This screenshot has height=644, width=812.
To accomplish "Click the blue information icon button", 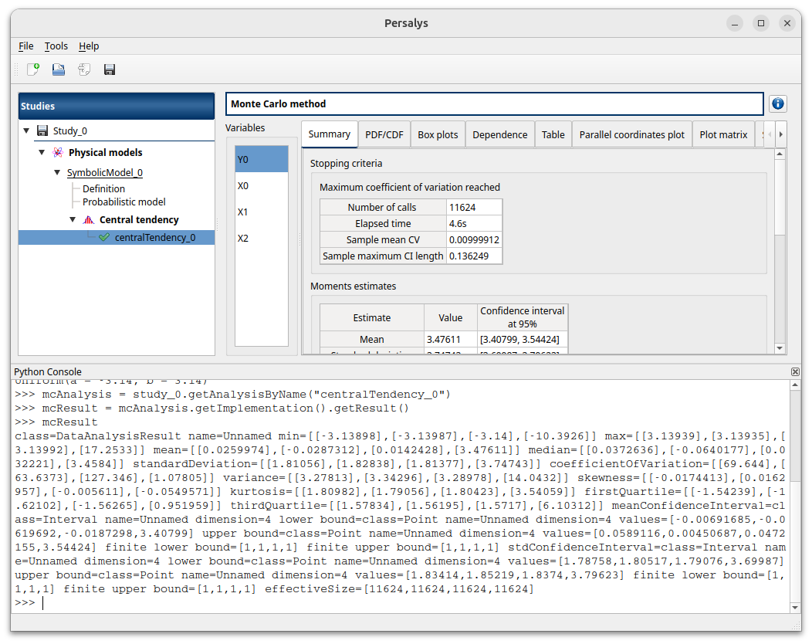I will pyautogui.click(x=778, y=103).
